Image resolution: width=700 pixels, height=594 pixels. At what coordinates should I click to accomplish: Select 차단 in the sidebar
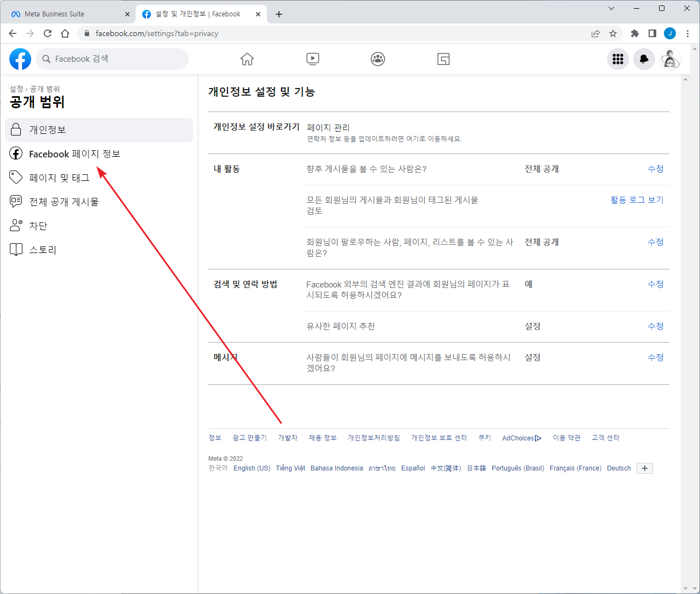[x=99, y=226]
